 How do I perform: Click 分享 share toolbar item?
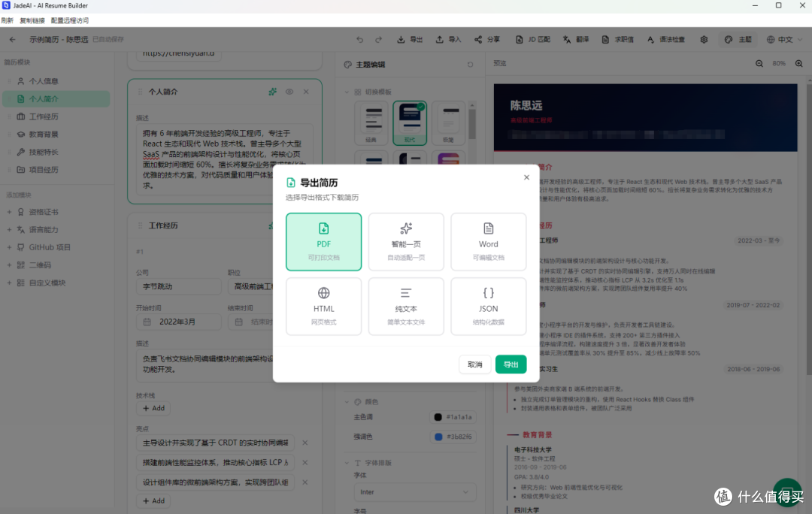point(487,39)
